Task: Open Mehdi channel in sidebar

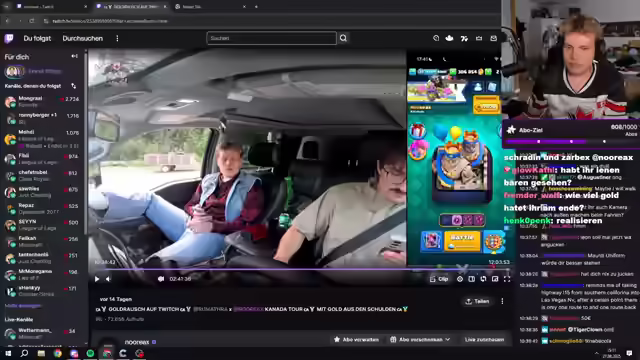Action: tap(42, 139)
